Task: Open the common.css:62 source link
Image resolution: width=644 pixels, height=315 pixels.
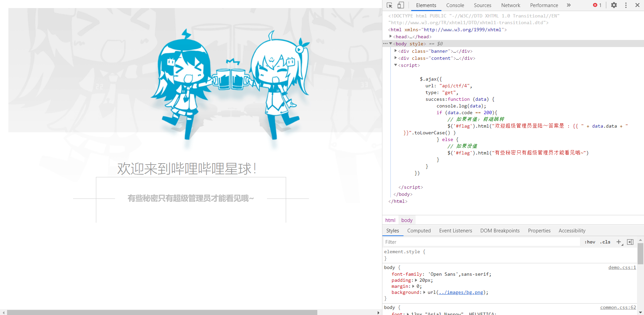Action: (618, 308)
